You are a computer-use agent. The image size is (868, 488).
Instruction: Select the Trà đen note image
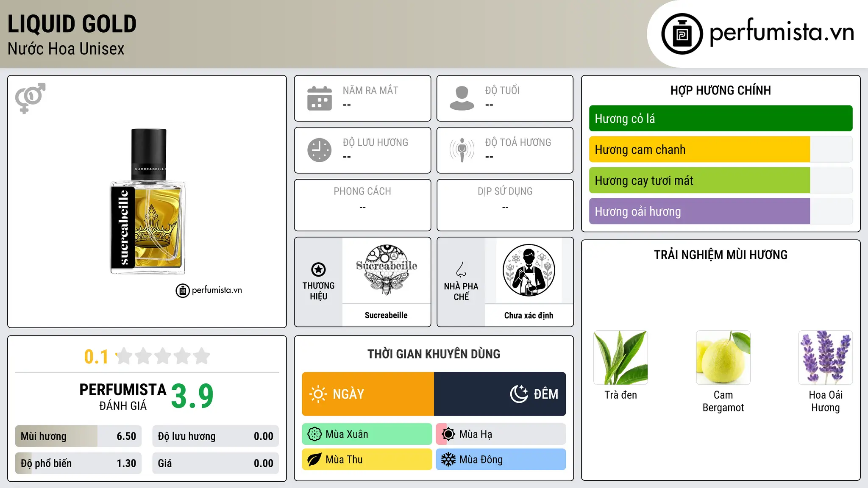[x=620, y=358]
